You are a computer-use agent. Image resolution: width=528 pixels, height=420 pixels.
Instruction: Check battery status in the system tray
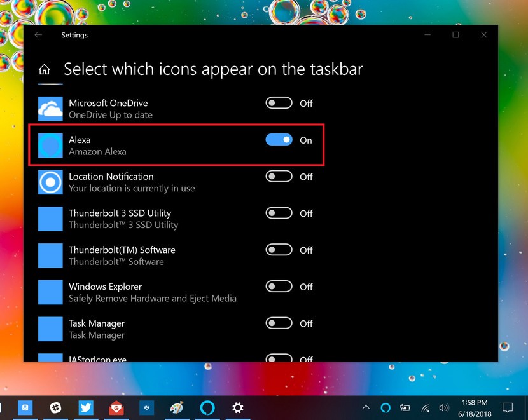[405, 407]
